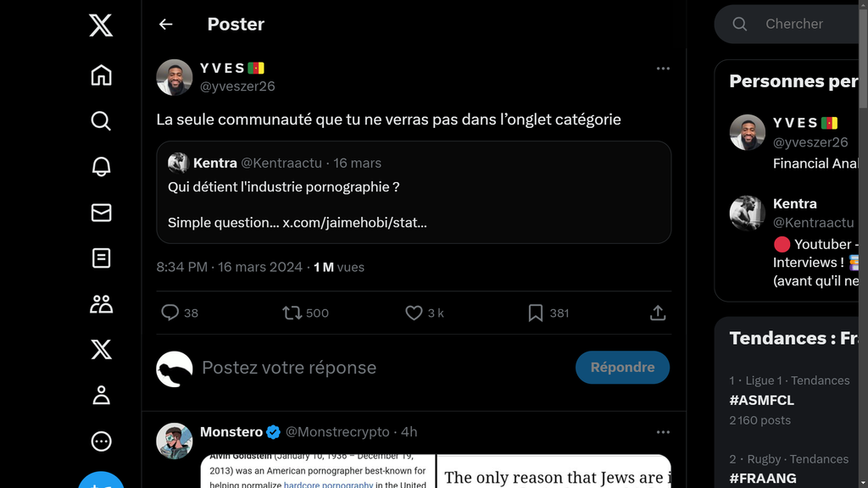Open the Explore search icon in sidebar
The width and height of the screenshot is (868, 488).
(x=101, y=121)
